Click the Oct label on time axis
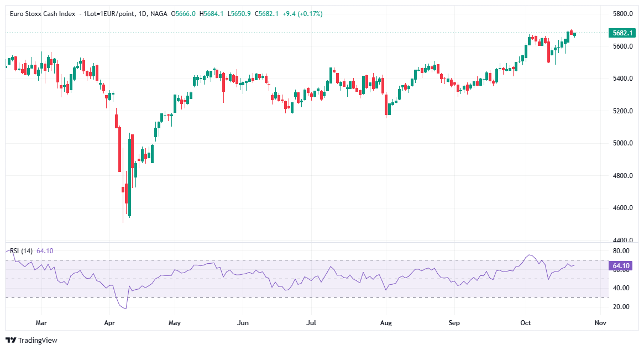 coord(526,322)
